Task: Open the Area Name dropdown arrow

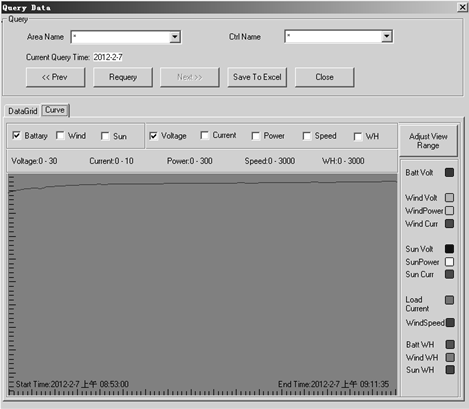Action: point(175,37)
